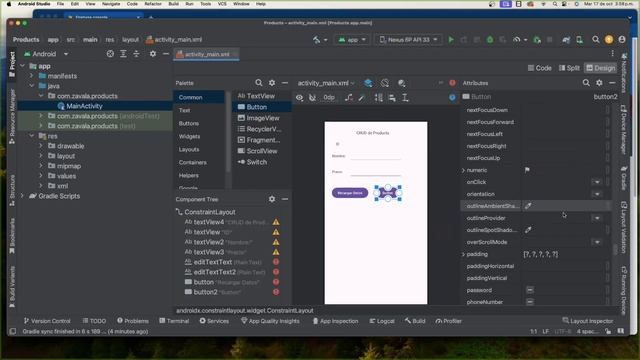This screenshot has width=640, height=360.
Task: Open the orientation attribute dropdown
Action: pyautogui.click(x=597, y=194)
